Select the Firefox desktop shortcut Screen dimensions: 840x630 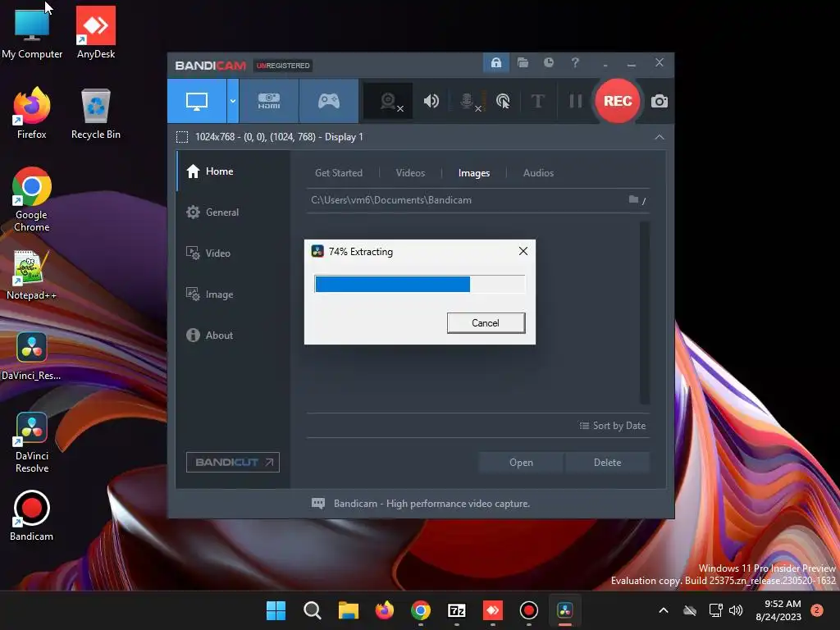[x=32, y=113]
